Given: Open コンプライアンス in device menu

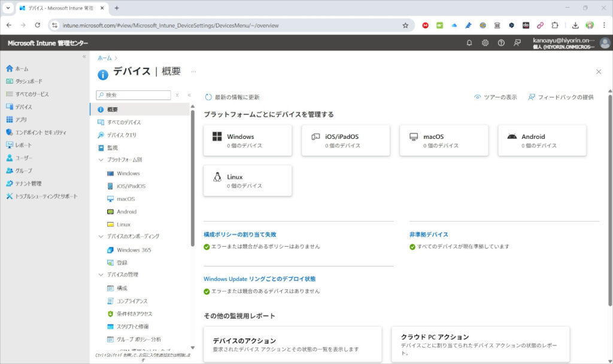Looking at the screenshot, I should click(x=128, y=301).
